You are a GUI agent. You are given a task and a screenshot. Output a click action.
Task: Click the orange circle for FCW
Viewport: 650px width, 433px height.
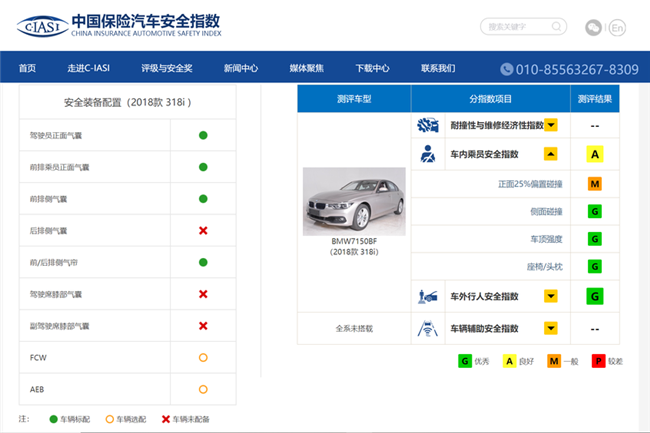pyautogui.click(x=203, y=357)
